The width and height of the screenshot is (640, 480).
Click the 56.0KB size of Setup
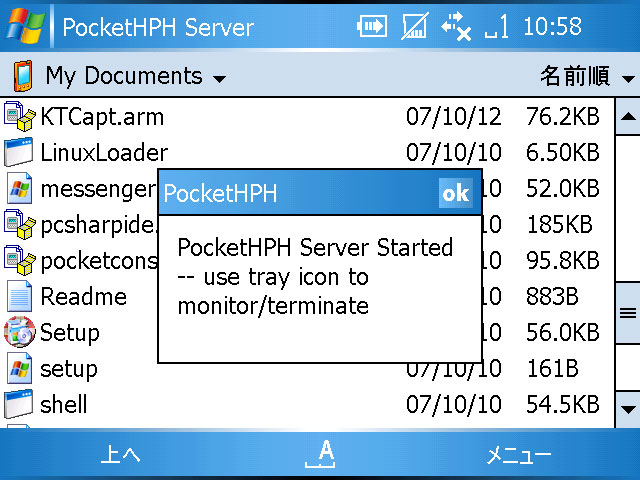pos(563,332)
